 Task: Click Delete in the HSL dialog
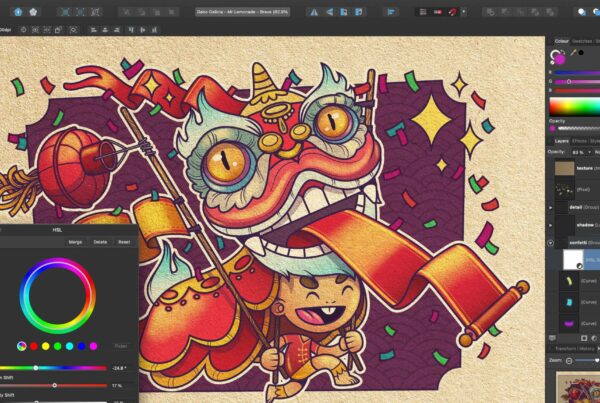100,242
